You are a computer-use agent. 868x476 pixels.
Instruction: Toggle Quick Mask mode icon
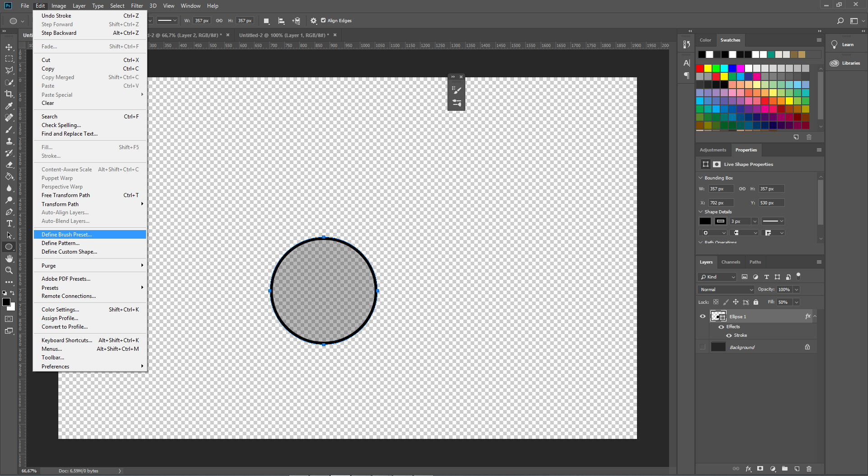coord(9,319)
